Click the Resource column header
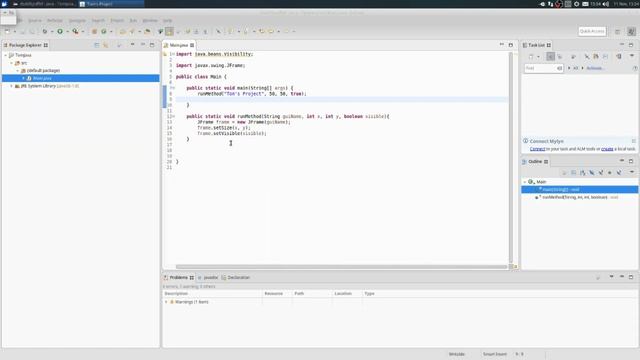The image size is (640, 360). point(277,293)
